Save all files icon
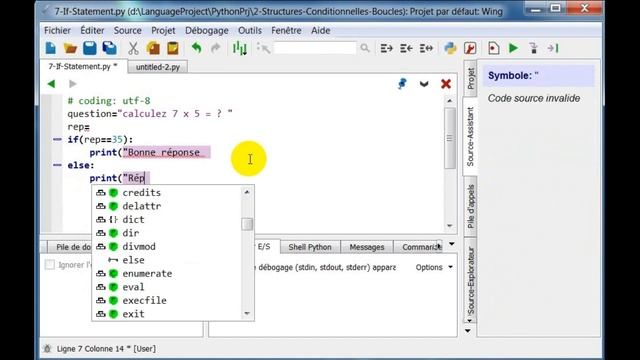Screen dimensions: 640x360 click(x=109, y=48)
